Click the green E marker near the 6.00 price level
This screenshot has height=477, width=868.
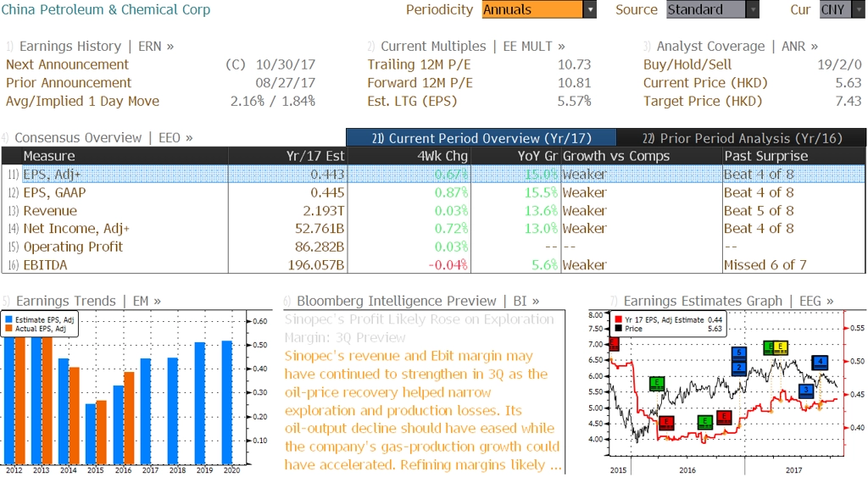click(657, 383)
